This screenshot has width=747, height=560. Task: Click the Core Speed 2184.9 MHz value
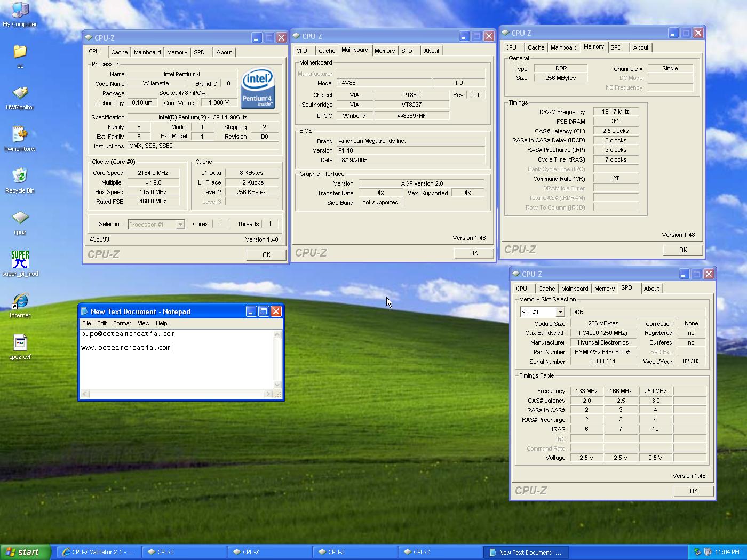coord(153,173)
